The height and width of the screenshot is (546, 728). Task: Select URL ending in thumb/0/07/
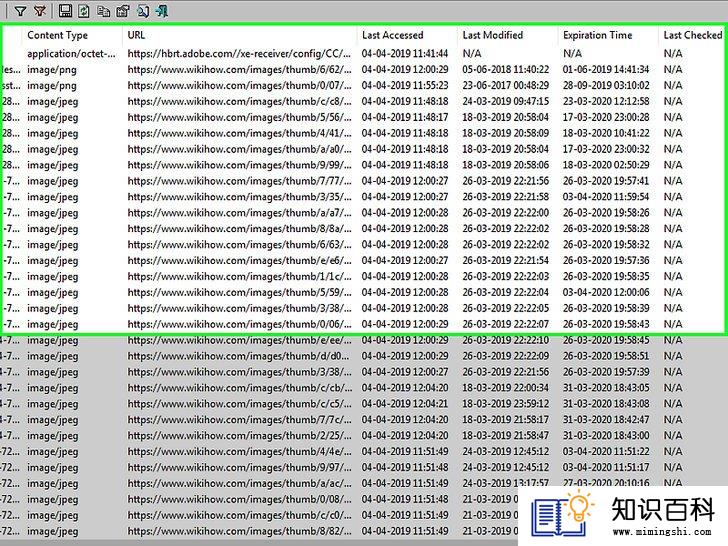point(239,85)
